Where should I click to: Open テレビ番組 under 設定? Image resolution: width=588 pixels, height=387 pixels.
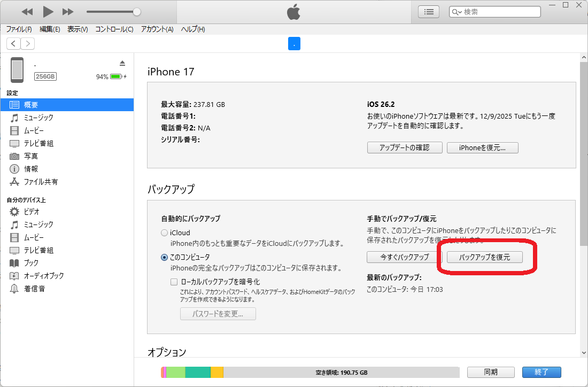click(67, 143)
